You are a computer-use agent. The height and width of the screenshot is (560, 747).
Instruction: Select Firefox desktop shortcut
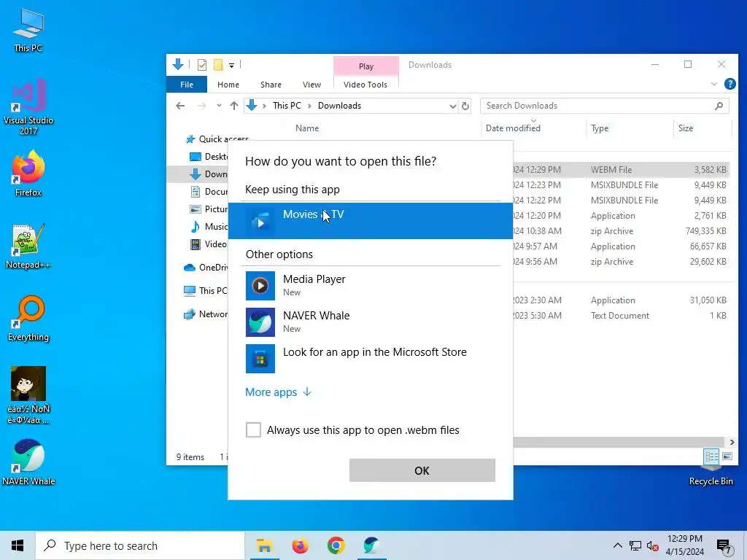pyautogui.click(x=28, y=174)
